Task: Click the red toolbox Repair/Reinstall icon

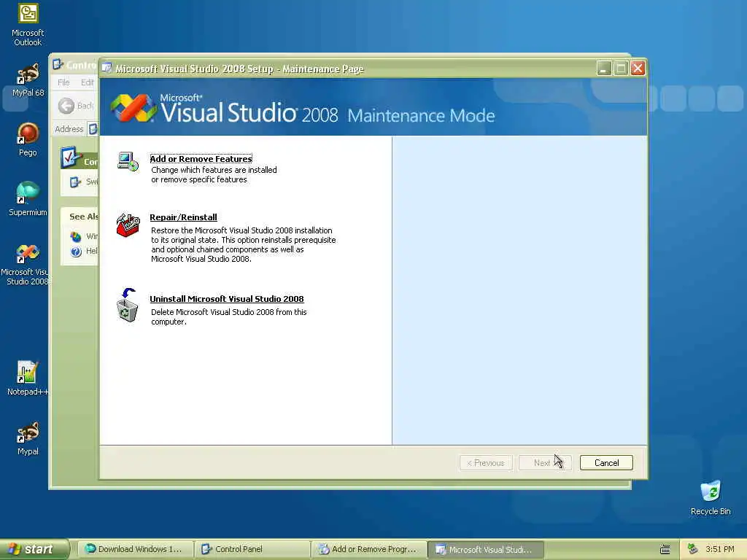Action: [128, 225]
